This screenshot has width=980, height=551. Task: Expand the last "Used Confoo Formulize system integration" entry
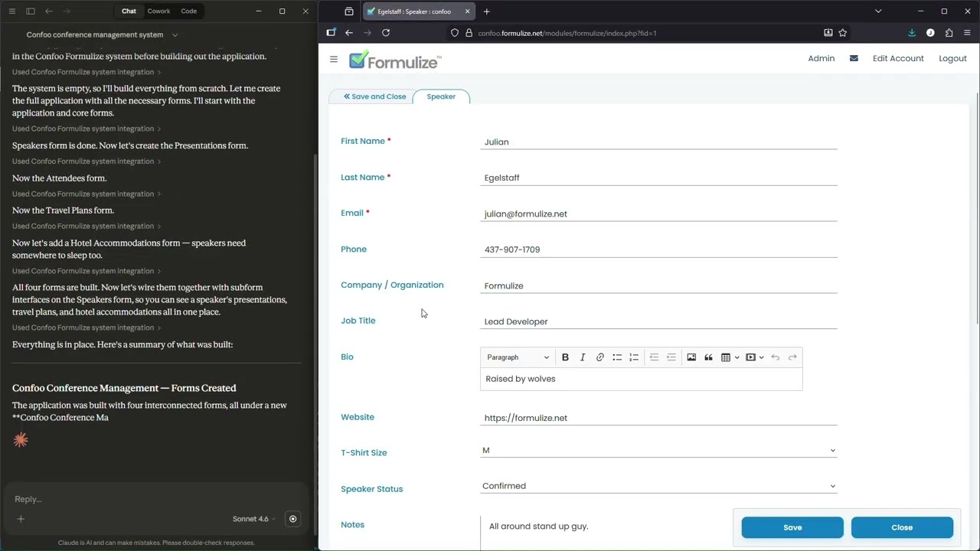click(87, 328)
